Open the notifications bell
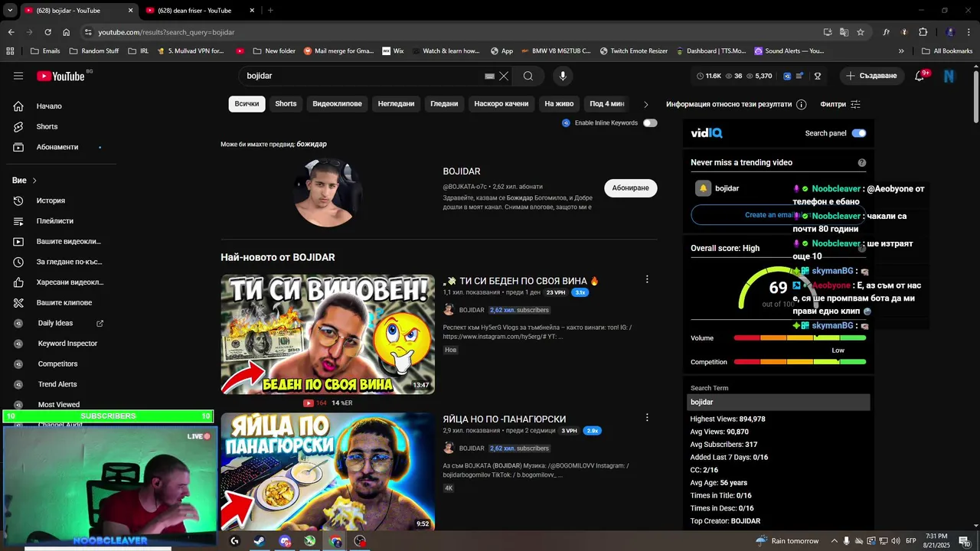 (920, 76)
